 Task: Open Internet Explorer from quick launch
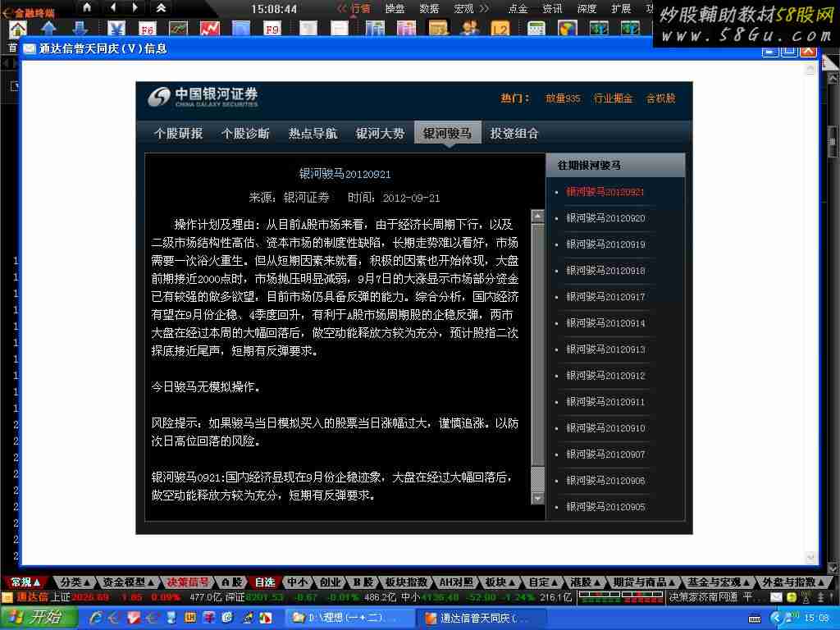point(96,618)
